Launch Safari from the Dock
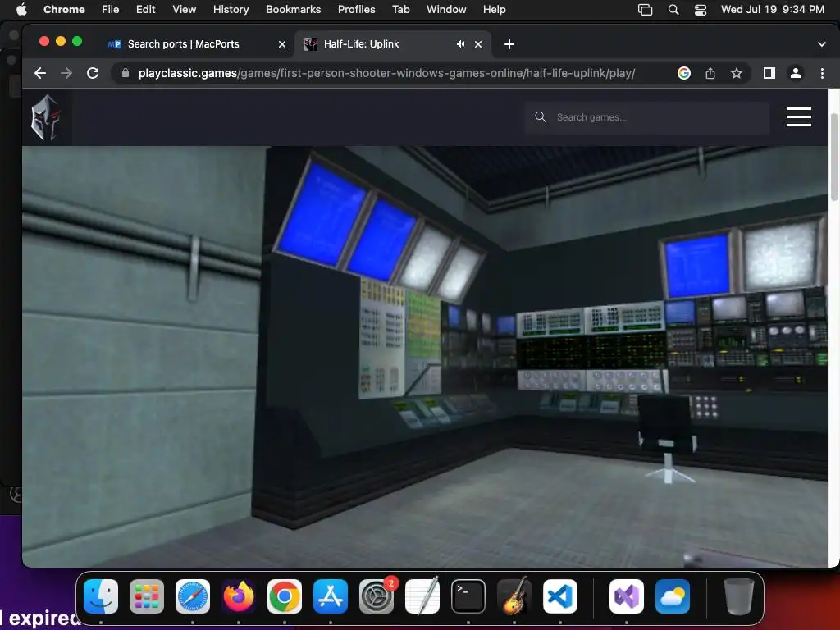This screenshot has width=840, height=630. click(193, 596)
